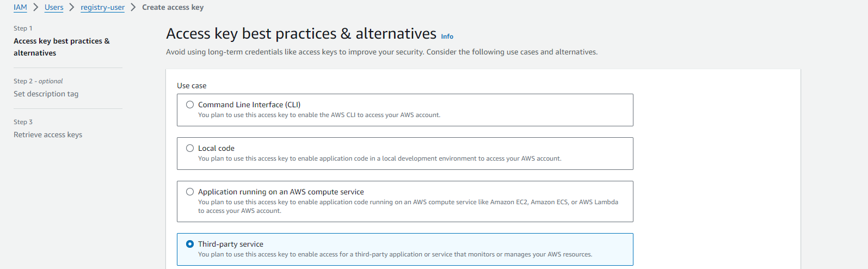
Task: Select the Command Line Interface (CLI) radio button
Action: point(190,105)
